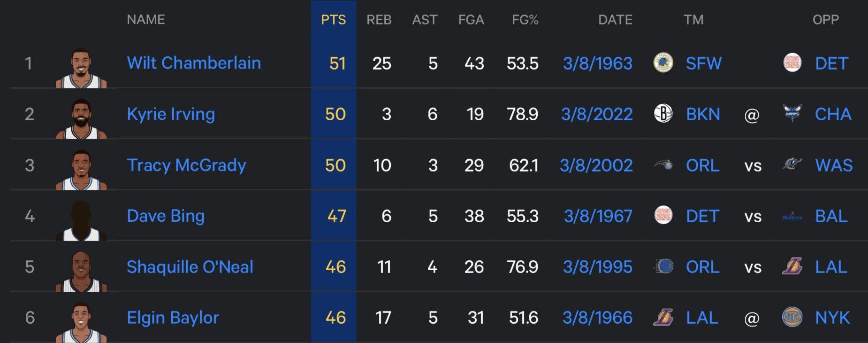Open the 3/8/2022 game date link
Screen dimensions: 868x343
[x=597, y=114]
